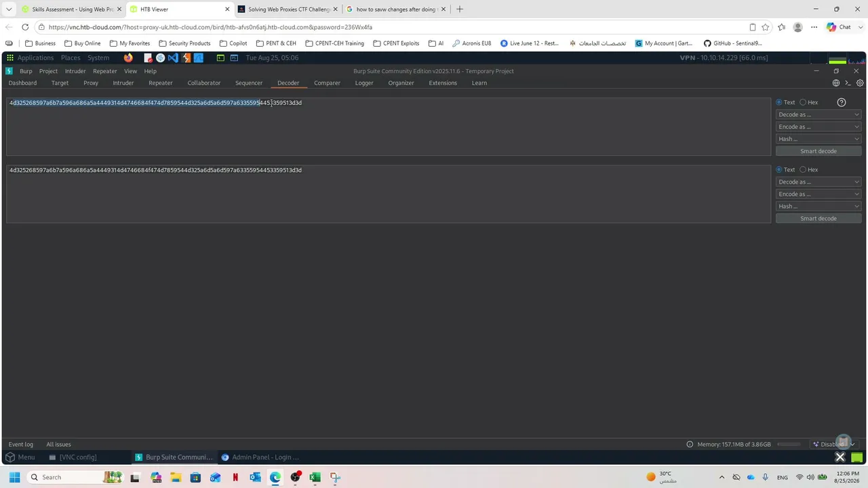The height and width of the screenshot is (488, 868).
Task: Click the browser back arrow
Action: pos(9,27)
